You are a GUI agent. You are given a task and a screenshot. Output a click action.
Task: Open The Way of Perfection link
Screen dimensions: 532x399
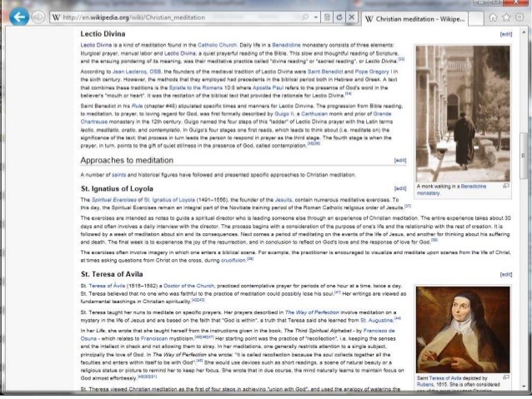(312, 312)
